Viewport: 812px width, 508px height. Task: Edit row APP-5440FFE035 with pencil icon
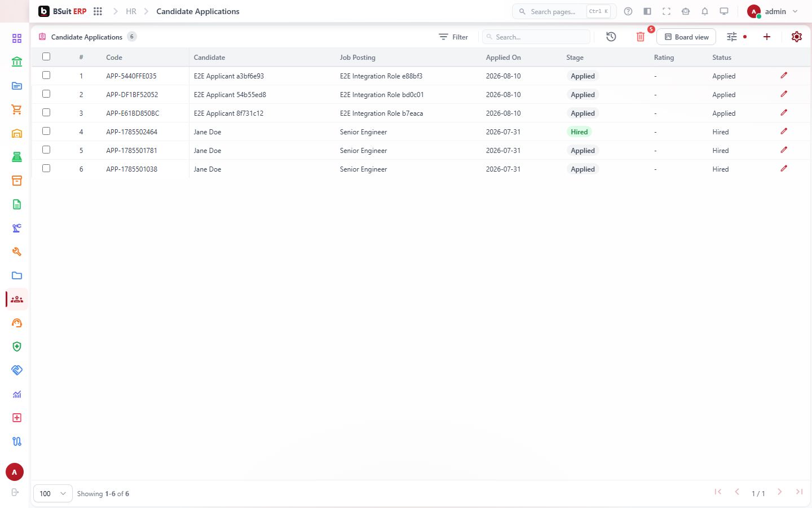click(x=784, y=75)
